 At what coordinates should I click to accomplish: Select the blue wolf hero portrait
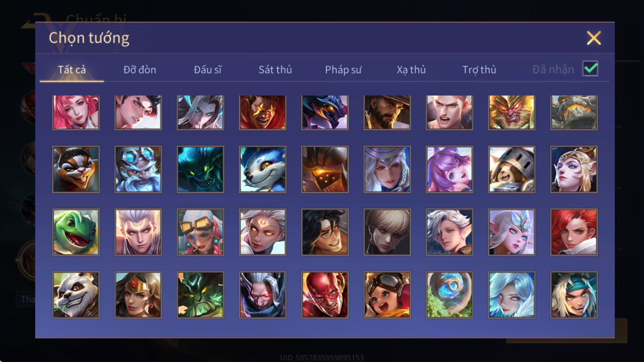coord(262,169)
